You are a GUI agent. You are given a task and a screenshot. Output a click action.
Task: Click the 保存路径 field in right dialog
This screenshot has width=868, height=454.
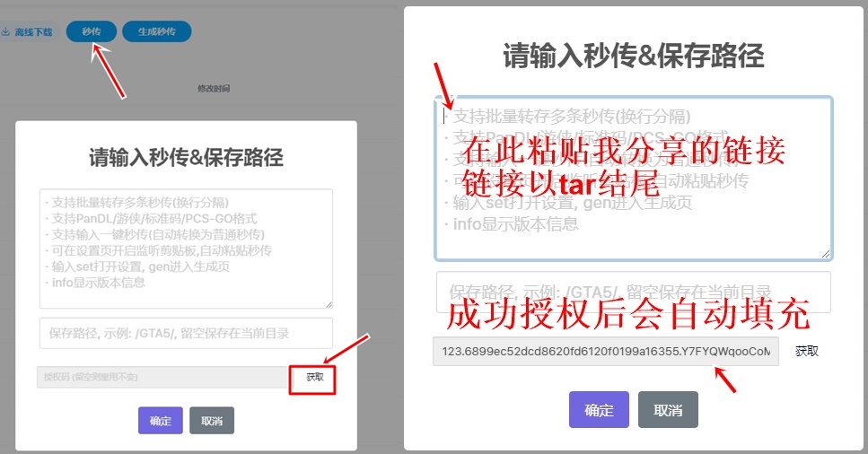pyautogui.click(x=634, y=292)
